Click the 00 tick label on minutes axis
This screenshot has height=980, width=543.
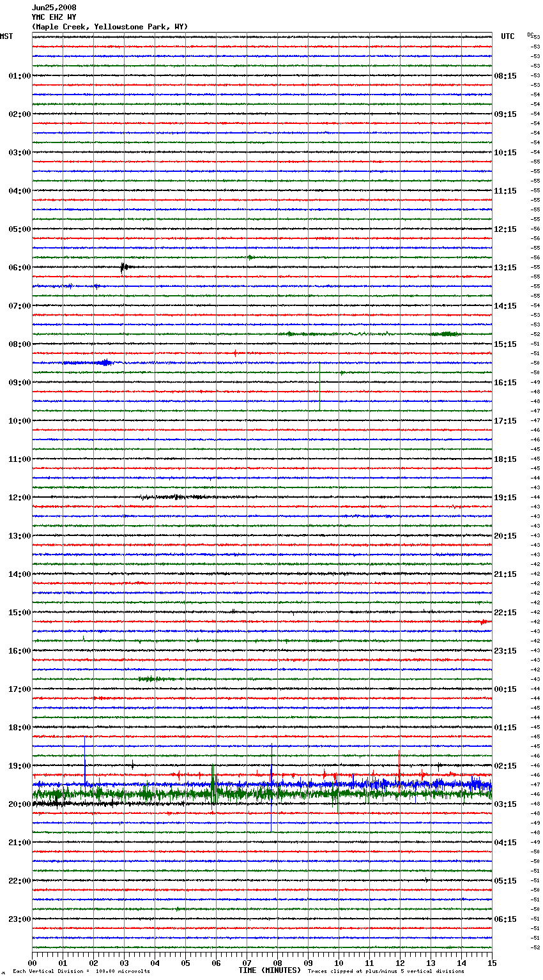[33, 962]
